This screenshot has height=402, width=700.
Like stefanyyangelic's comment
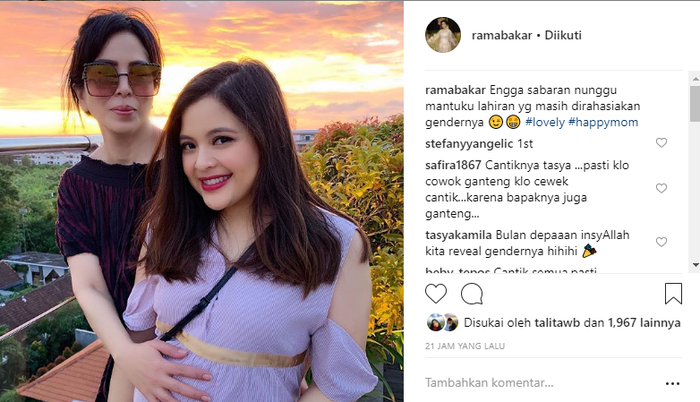point(661,143)
